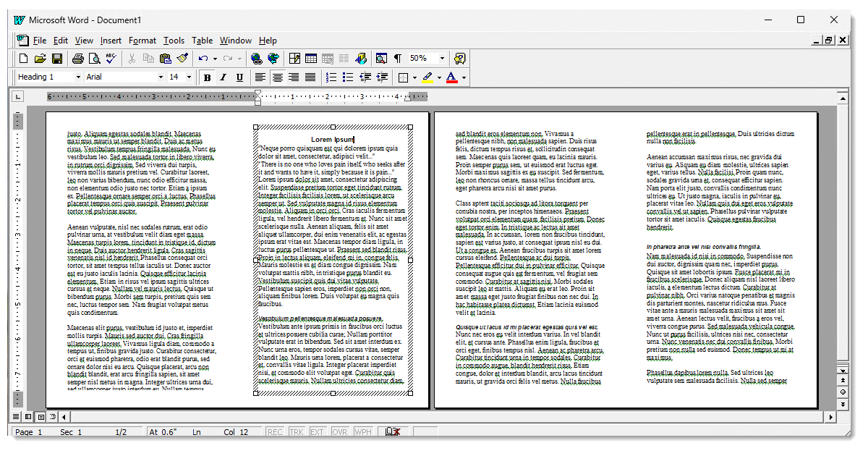868x456 pixels.
Task: Undo the last action
Action: pos(203,59)
